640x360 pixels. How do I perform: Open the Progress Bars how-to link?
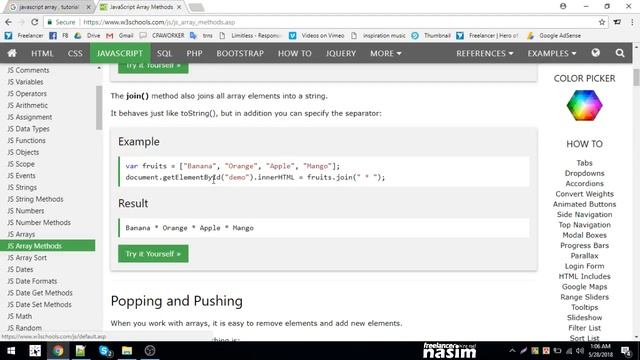coord(584,245)
